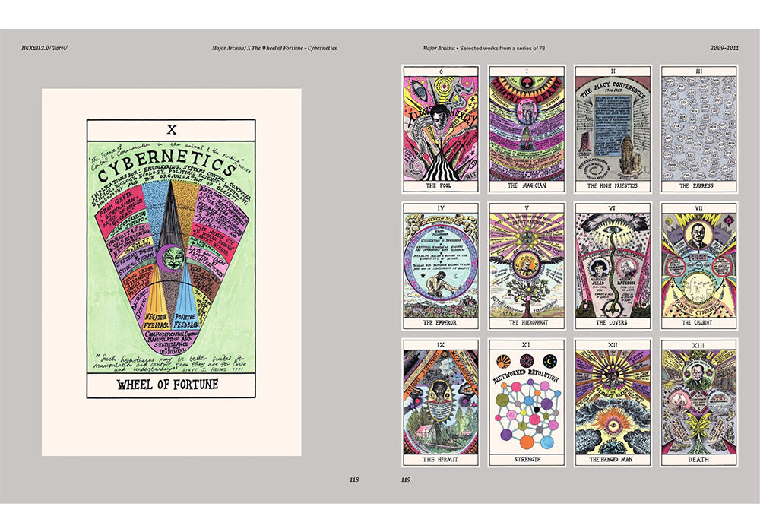Open The High Priestess card
The height and width of the screenshot is (532, 760).
(x=613, y=129)
